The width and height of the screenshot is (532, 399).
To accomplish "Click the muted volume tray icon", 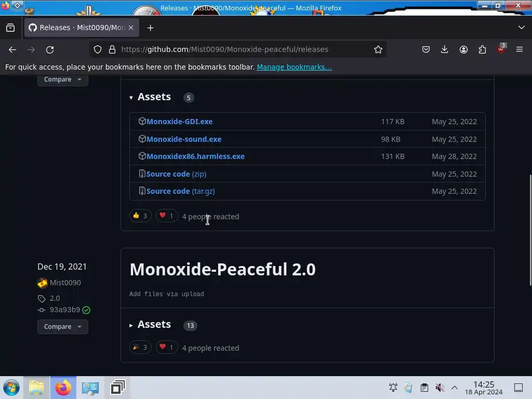I will pos(440,388).
